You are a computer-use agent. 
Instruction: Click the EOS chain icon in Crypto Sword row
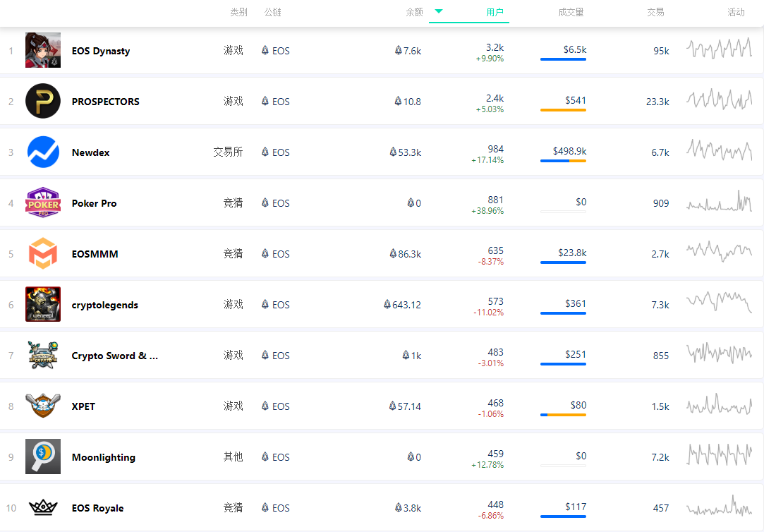coord(265,355)
